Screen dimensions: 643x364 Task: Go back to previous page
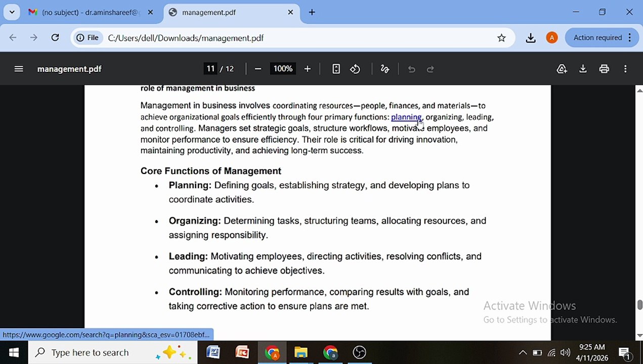point(13,37)
